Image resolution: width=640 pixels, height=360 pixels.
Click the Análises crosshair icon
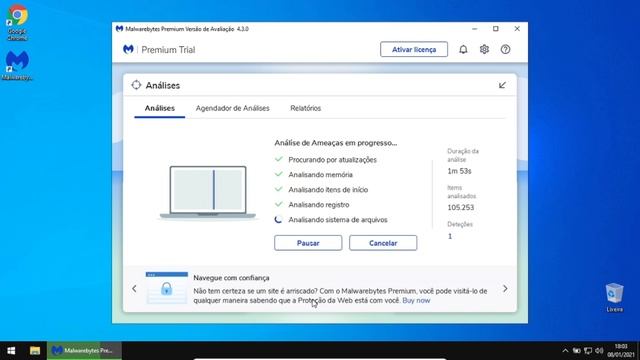(136, 85)
